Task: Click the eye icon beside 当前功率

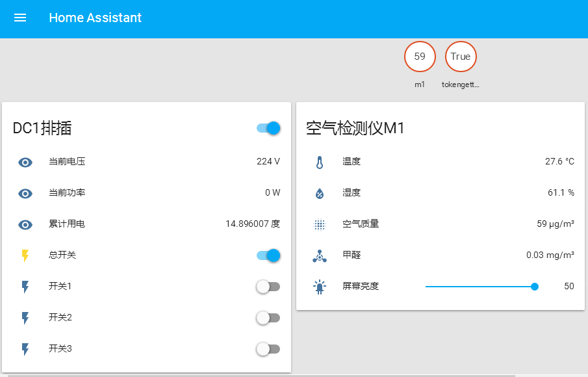Action: pyautogui.click(x=25, y=194)
